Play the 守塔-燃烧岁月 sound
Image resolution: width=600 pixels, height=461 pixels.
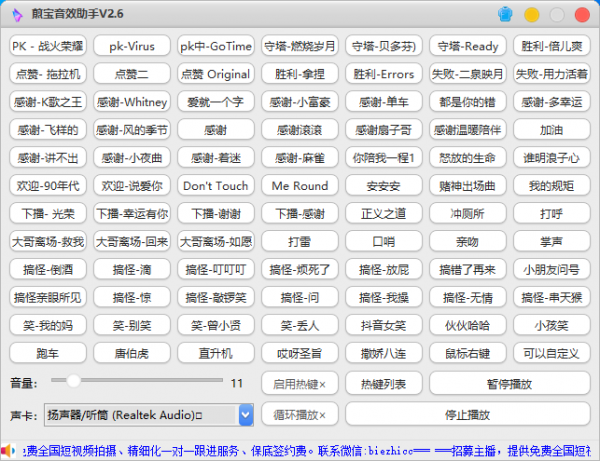click(x=300, y=46)
